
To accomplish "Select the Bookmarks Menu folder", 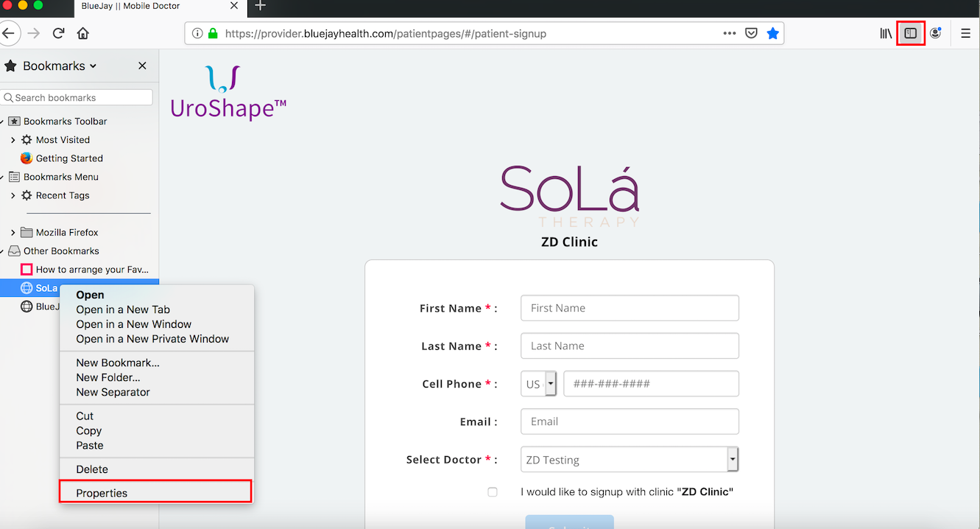I will click(60, 177).
